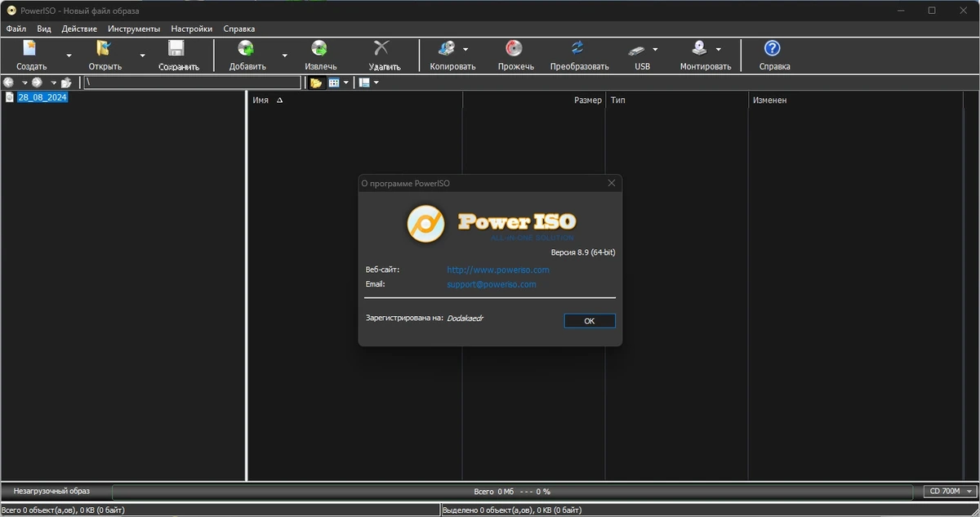Viewport: 980px width, 517px height.
Task: Open the http://www.poweriso.com link
Action: point(498,270)
